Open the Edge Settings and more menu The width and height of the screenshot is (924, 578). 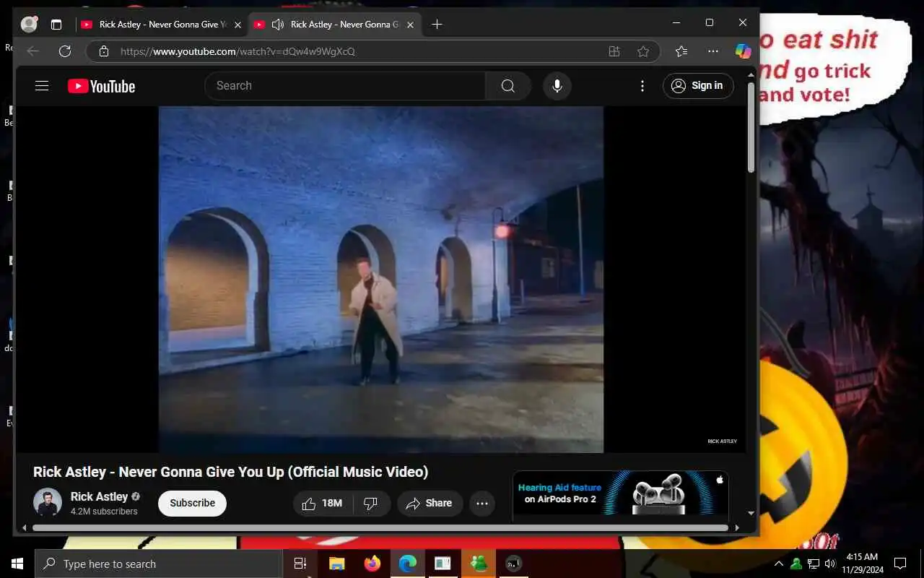pyautogui.click(x=713, y=51)
